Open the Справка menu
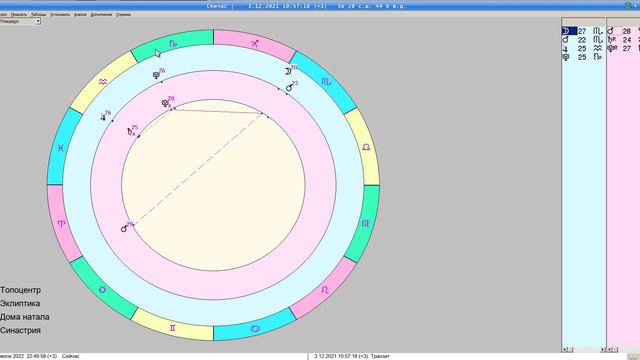640x360 pixels. (x=123, y=14)
